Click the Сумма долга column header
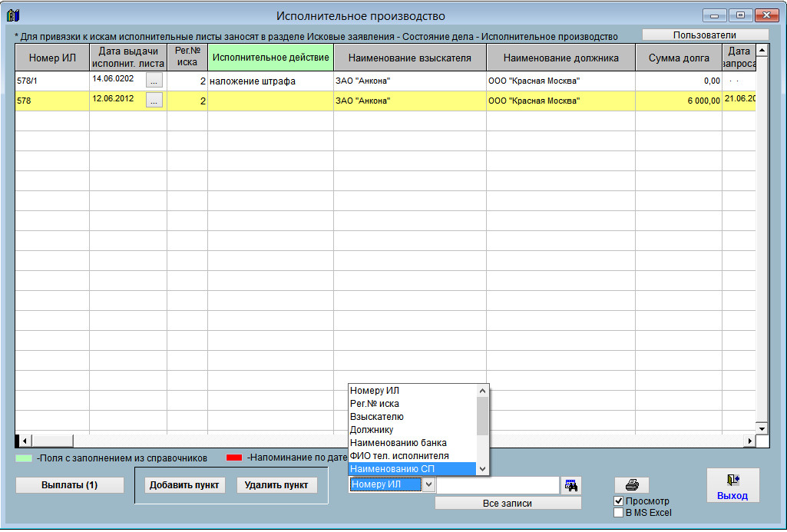787x532 pixels. (679, 58)
